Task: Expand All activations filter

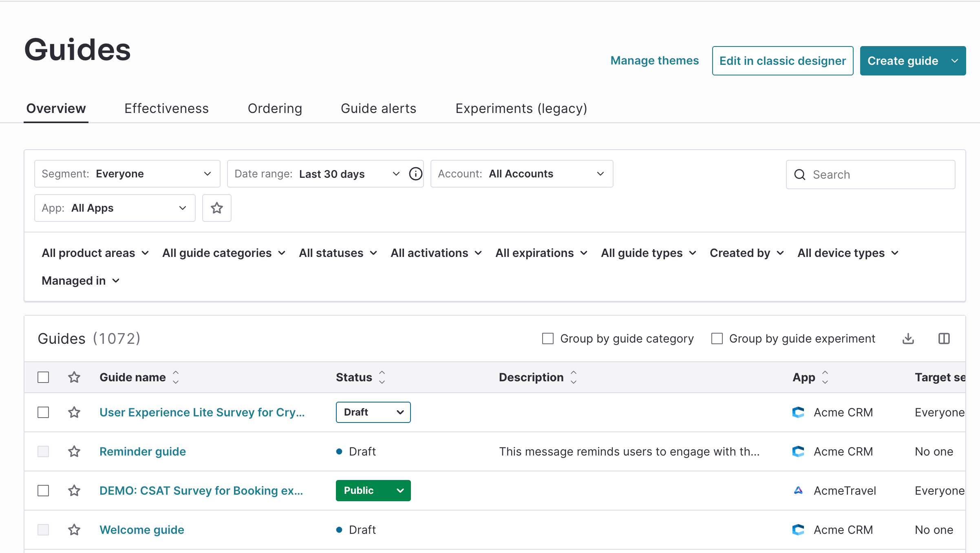Action: point(436,253)
